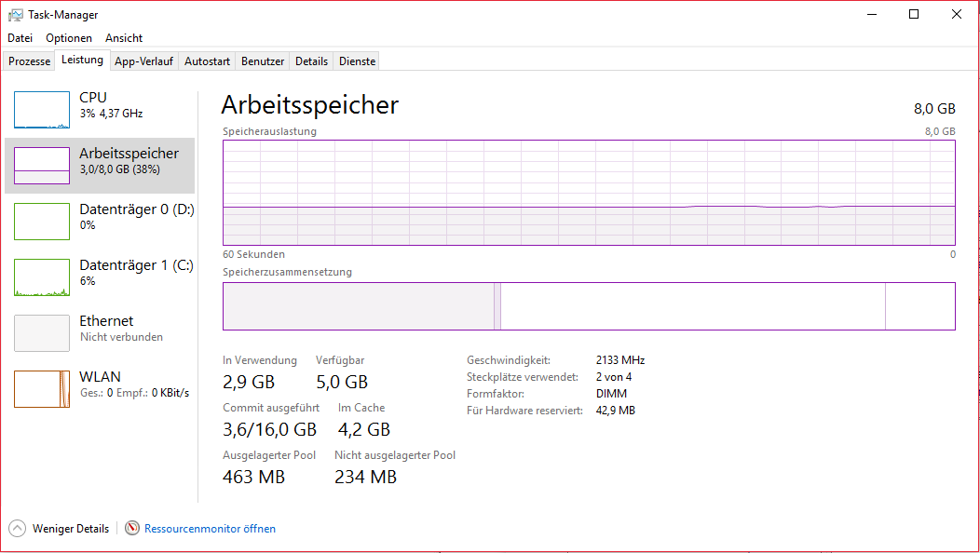This screenshot has width=980, height=553.
Task: Switch to the Autostart tab
Action: [x=207, y=61]
